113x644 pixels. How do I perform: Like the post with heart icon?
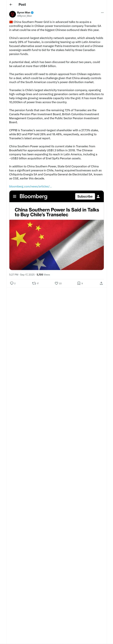pyautogui.click(x=56, y=283)
